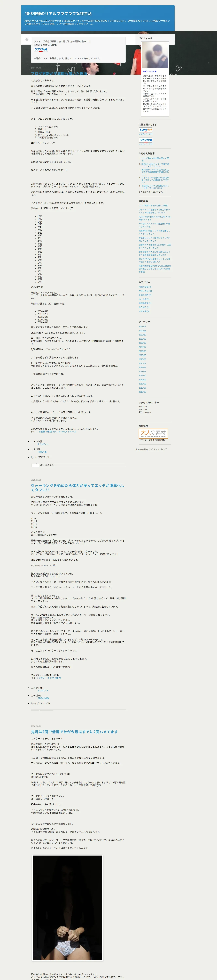Image resolution: width=217 pixels, height=980 pixels.
Task: Click the 2 コメント link
Action: click(x=43, y=690)
